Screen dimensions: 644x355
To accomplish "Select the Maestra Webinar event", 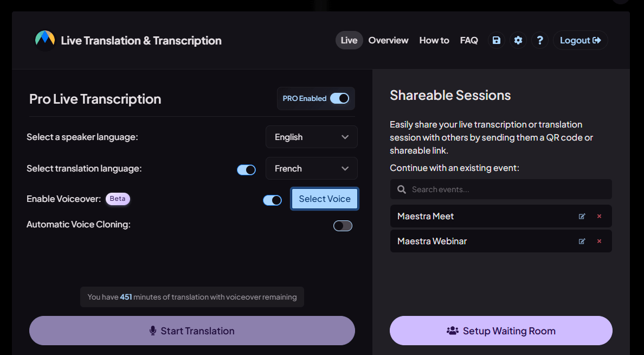I will (501, 242).
